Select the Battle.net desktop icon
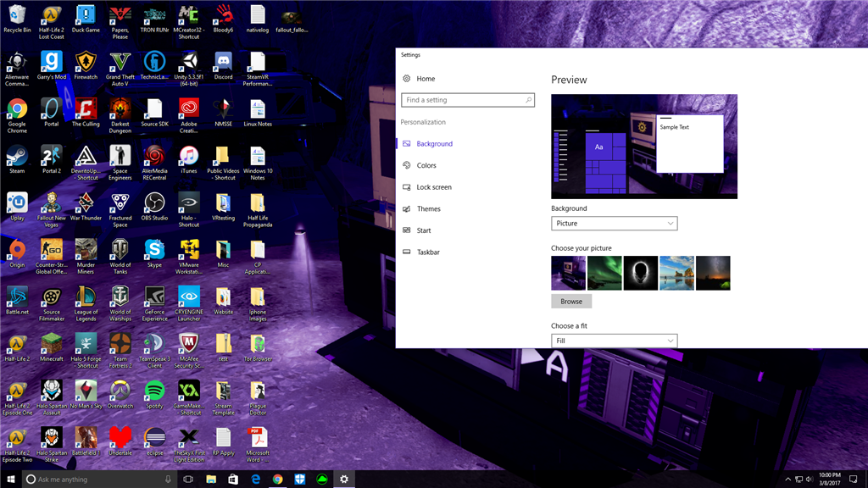Image resolution: width=868 pixels, height=488 pixels. 17,301
